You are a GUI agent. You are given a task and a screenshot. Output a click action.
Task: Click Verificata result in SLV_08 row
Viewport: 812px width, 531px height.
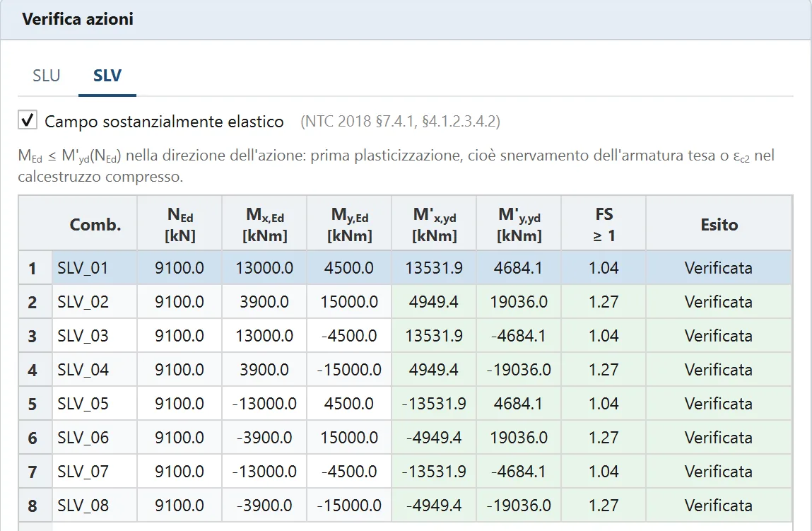click(x=719, y=505)
